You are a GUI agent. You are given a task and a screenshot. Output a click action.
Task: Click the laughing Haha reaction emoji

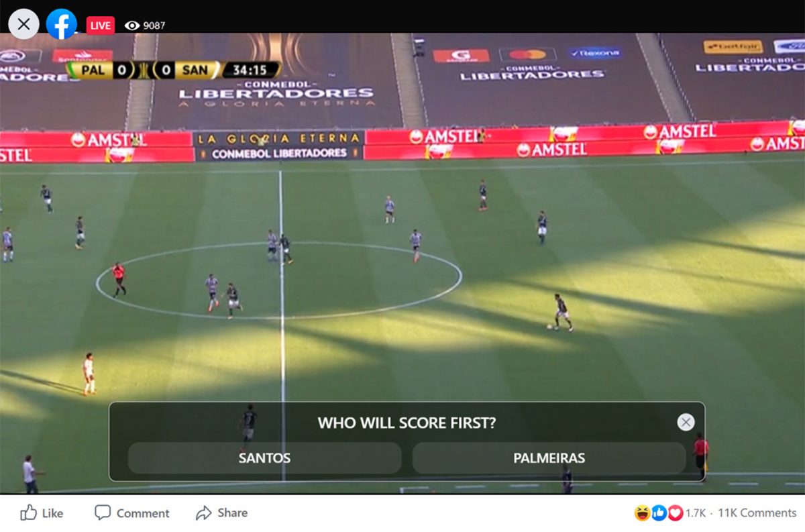click(642, 513)
